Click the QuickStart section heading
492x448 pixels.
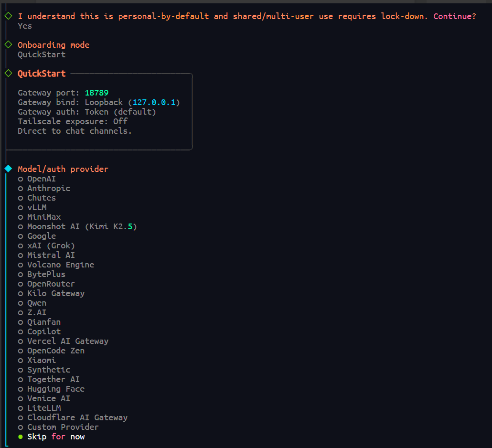(42, 74)
